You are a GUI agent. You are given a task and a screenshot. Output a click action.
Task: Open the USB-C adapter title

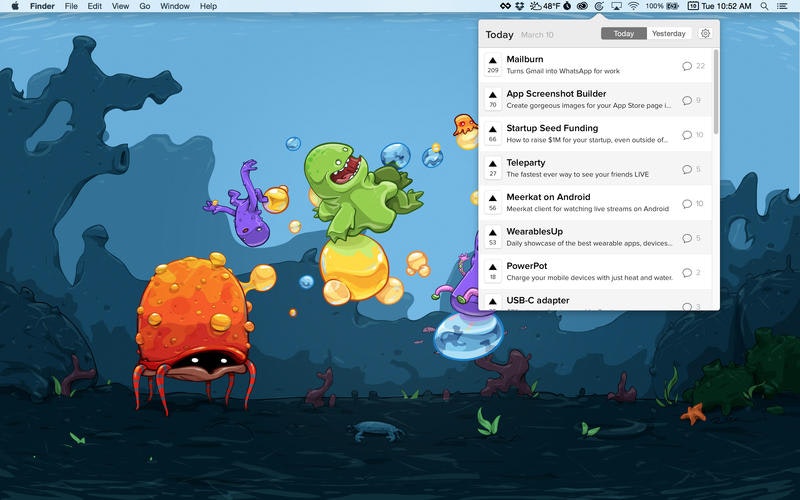tap(538, 301)
